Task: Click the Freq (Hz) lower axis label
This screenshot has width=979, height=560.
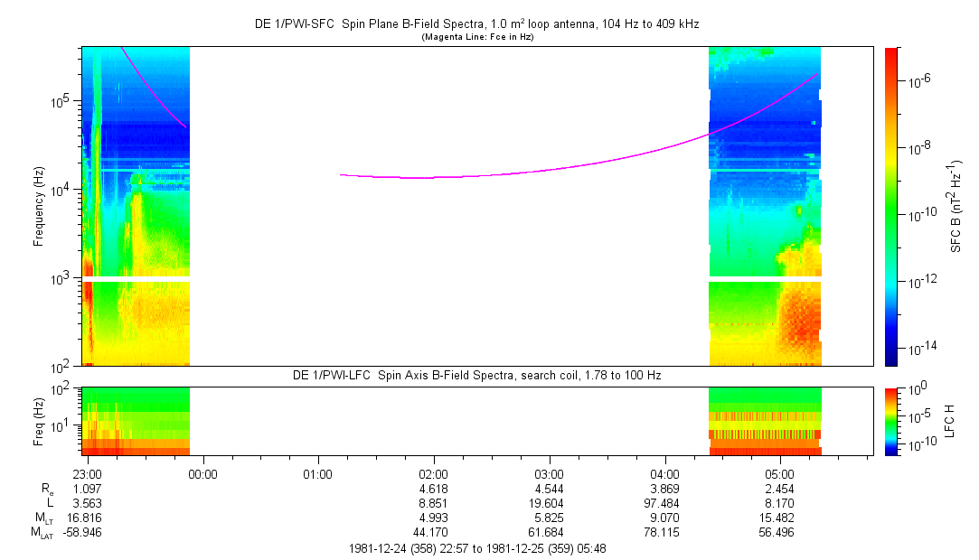Action: coord(39,420)
